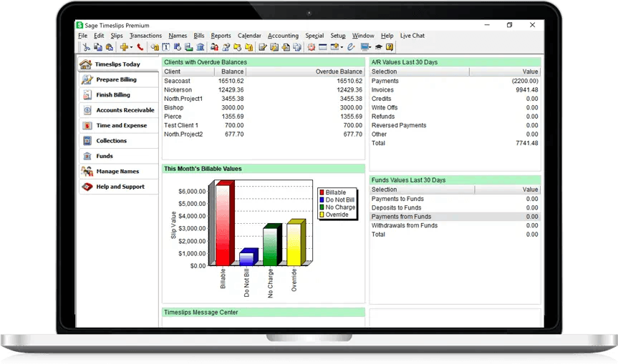Open dropdown arrow beside the monitor icon

[370, 47]
